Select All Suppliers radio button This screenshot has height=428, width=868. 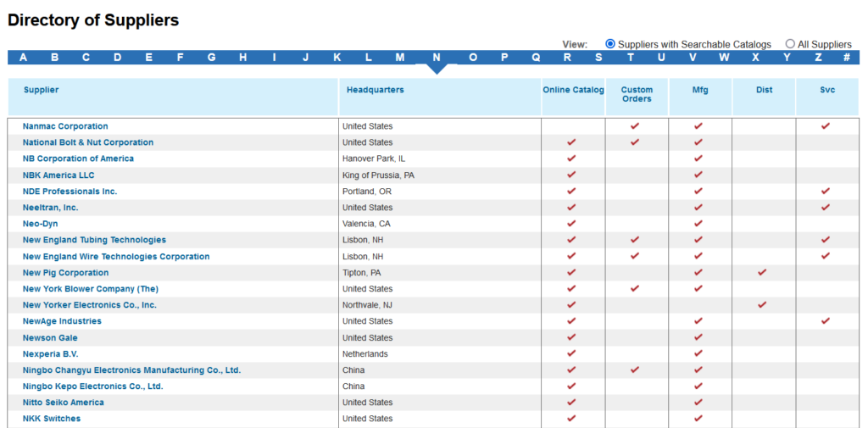pos(790,44)
